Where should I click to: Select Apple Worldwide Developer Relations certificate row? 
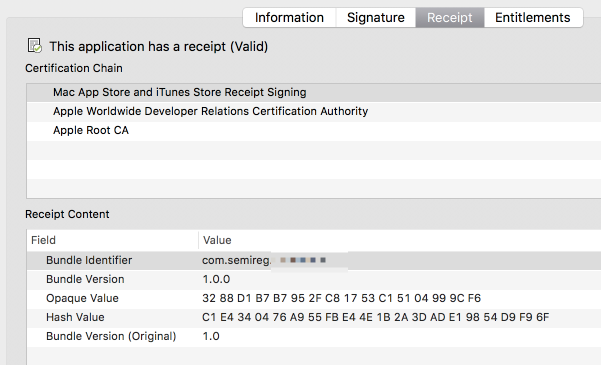[314, 112]
